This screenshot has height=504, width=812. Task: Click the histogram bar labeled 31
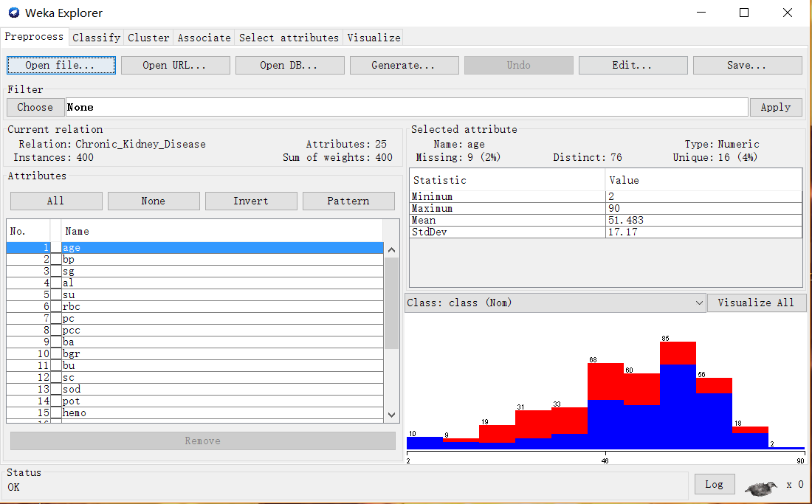click(x=534, y=429)
